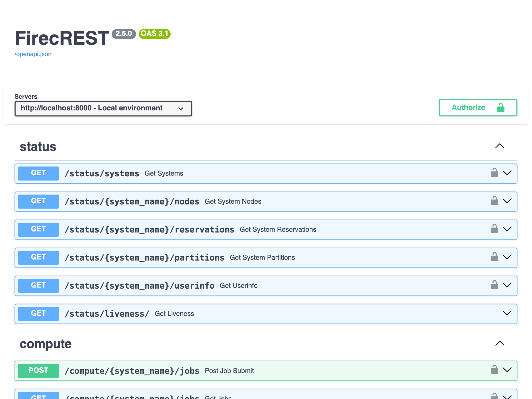Click POST badge for compute jobs
532x399 pixels.
coord(38,371)
